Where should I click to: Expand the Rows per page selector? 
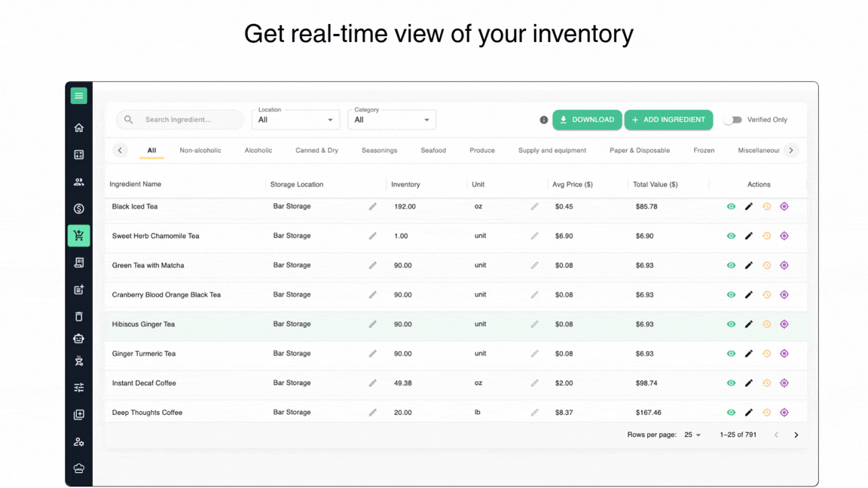click(692, 435)
